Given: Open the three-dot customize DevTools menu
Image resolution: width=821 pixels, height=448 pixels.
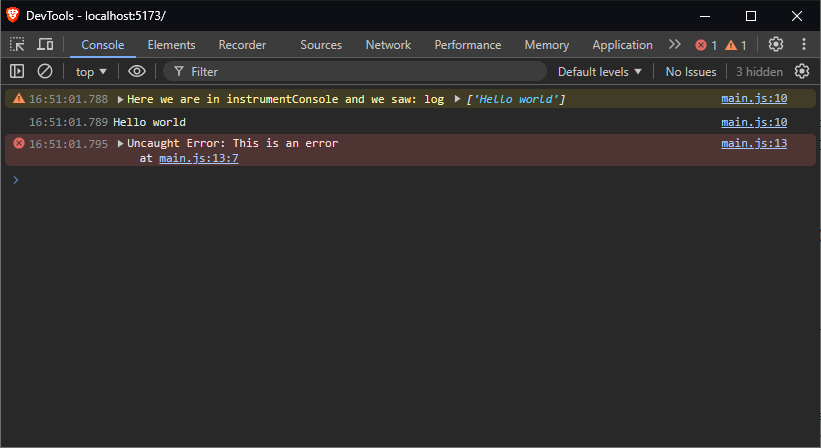Looking at the screenshot, I should [803, 44].
